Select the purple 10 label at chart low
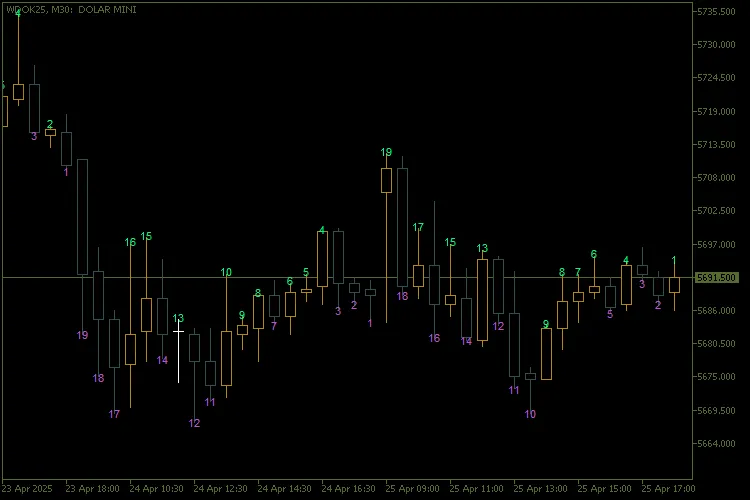 click(530, 414)
